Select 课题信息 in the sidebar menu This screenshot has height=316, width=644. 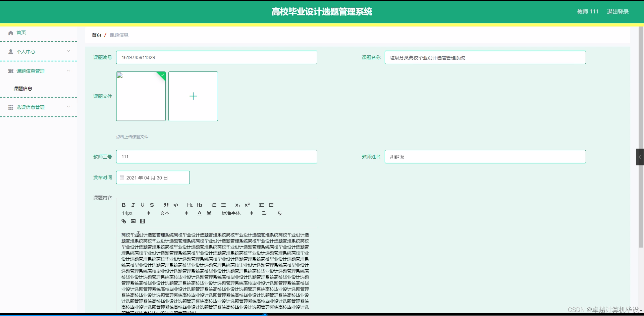coord(22,88)
